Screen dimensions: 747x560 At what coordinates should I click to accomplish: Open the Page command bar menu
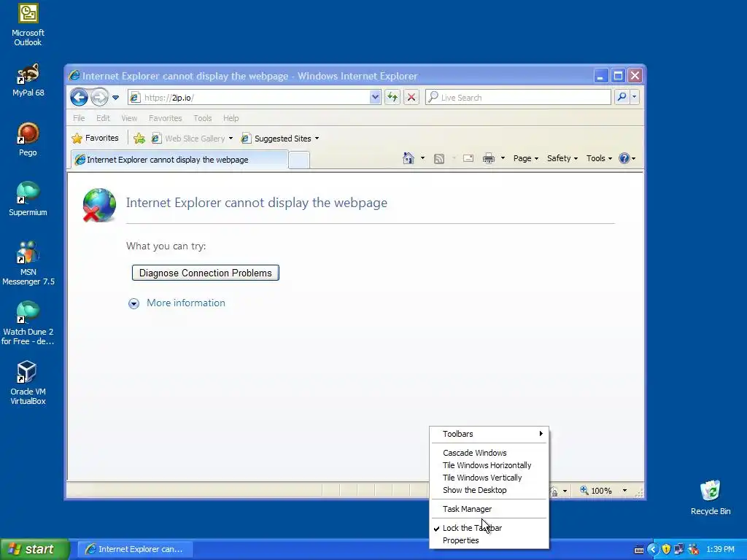pyautogui.click(x=525, y=158)
